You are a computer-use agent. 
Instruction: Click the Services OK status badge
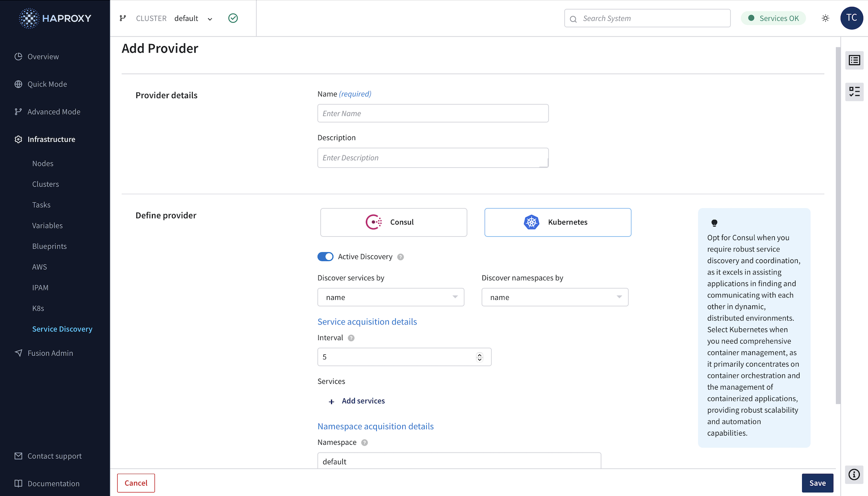(x=773, y=18)
